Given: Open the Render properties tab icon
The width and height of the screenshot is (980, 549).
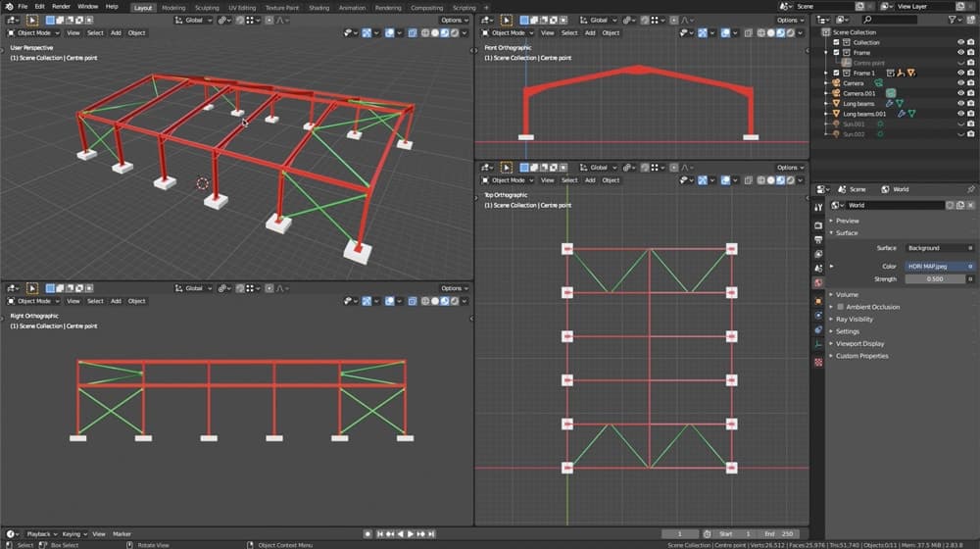Looking at the screenshot, I should point(818,225).
